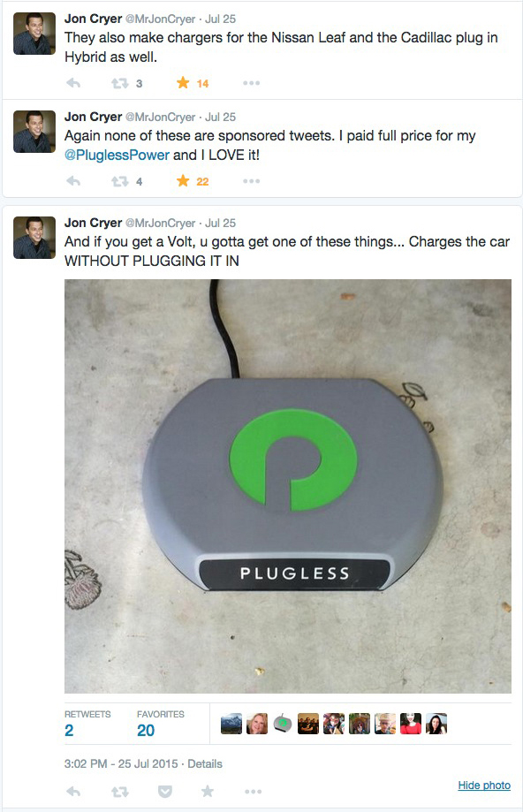Retweet the Volt charger photo tweet
The width and height of the screenshot is (523, 812).
click(x=120, y=792)
